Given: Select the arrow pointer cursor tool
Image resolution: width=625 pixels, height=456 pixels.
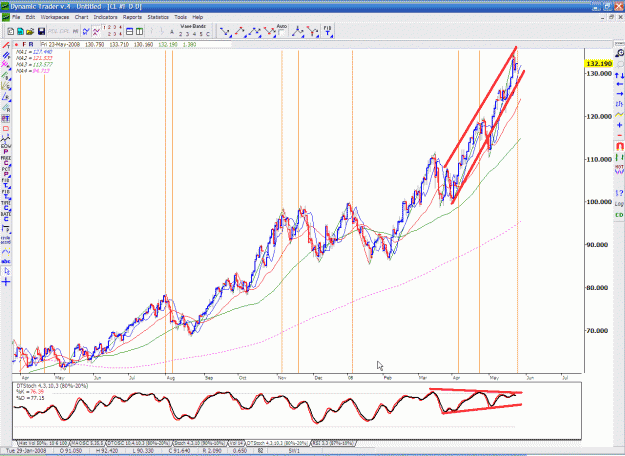Looking at the screenshot, I should [6, 271].
